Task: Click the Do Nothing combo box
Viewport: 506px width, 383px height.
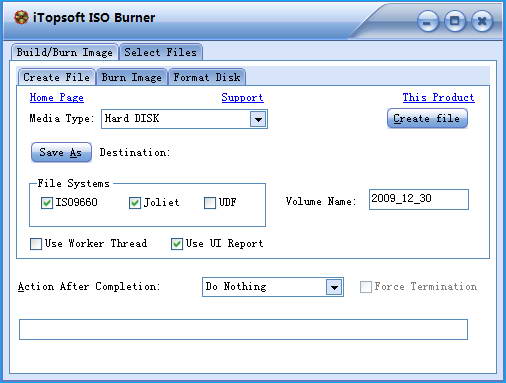Action: (273, 287)
